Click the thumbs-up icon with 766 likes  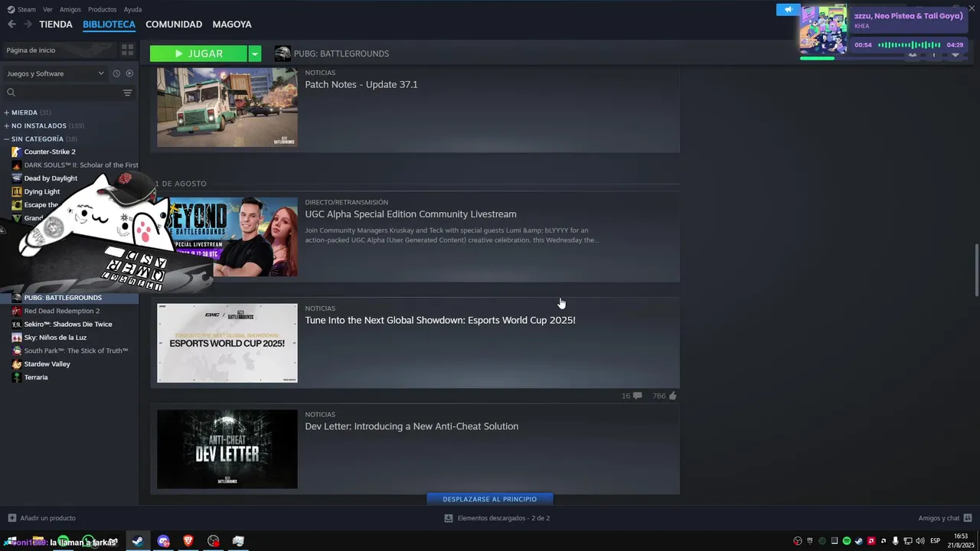tap(673, 396)
